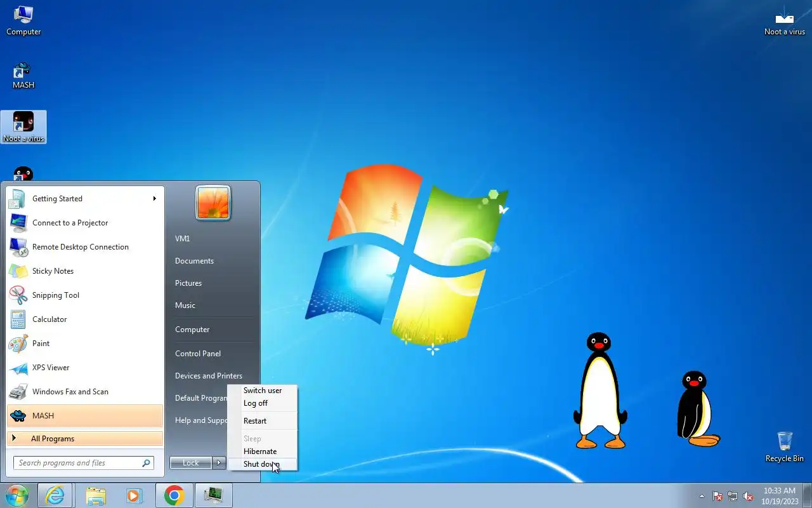Select the MASH desktop shortcut
The image size is (812, 508).
tap(23, 75)
